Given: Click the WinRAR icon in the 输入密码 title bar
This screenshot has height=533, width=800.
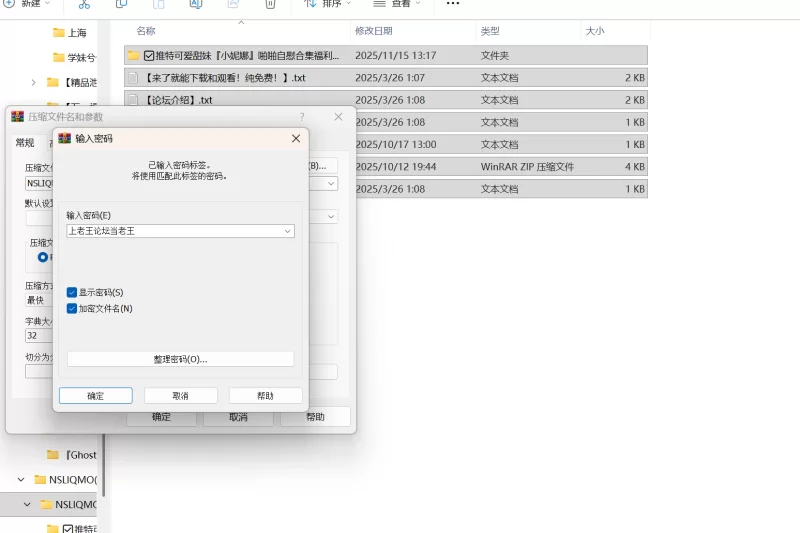Looking at the screenshot, I should 65,138.
